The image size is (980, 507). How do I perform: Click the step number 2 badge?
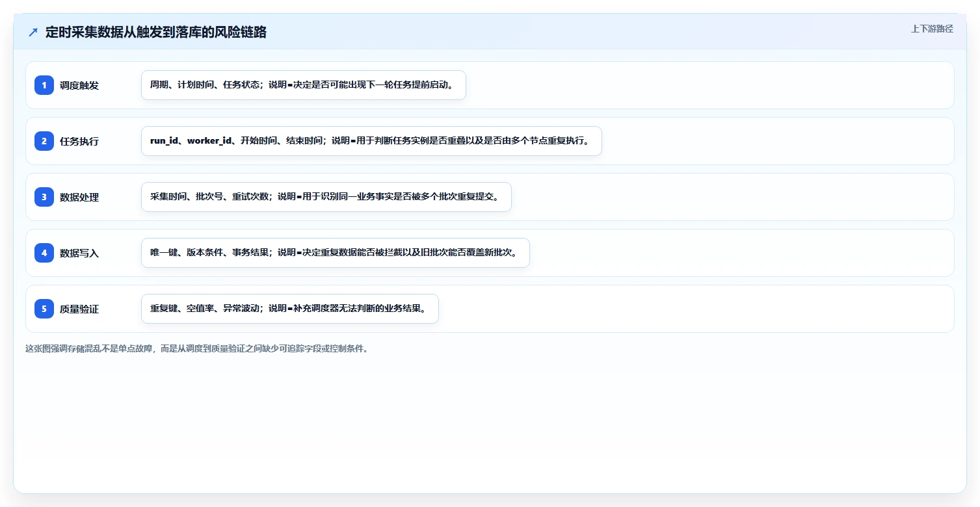44,141
